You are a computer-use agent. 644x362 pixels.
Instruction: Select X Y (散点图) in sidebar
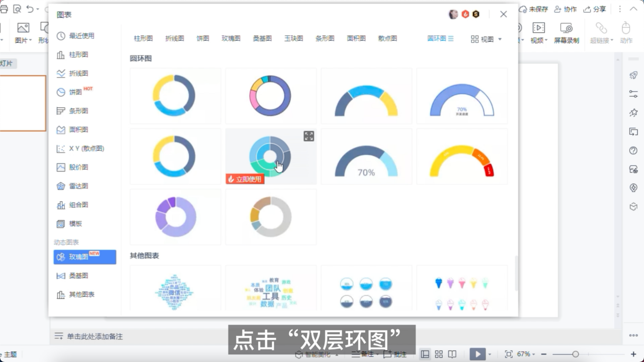(x=80, y=148)
